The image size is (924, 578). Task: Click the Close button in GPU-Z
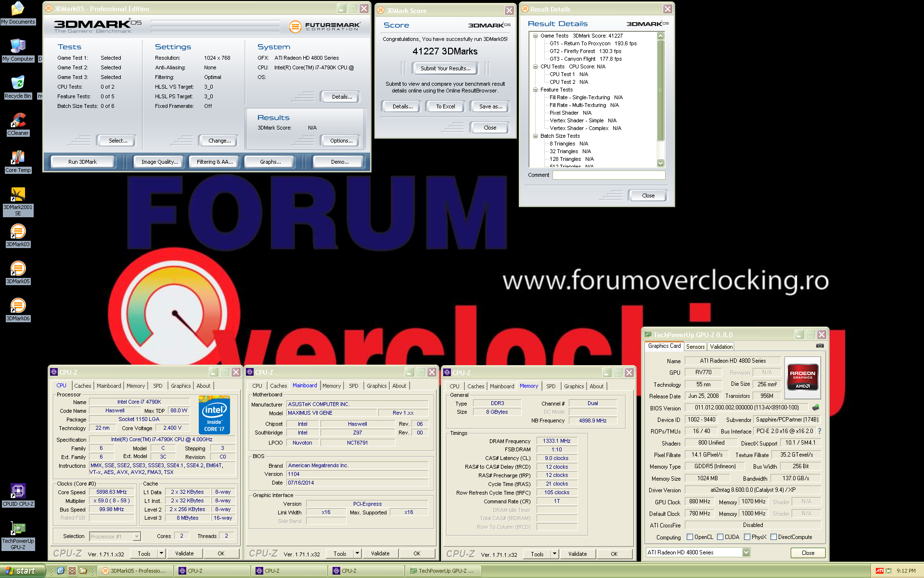click(x=808, y=553)
